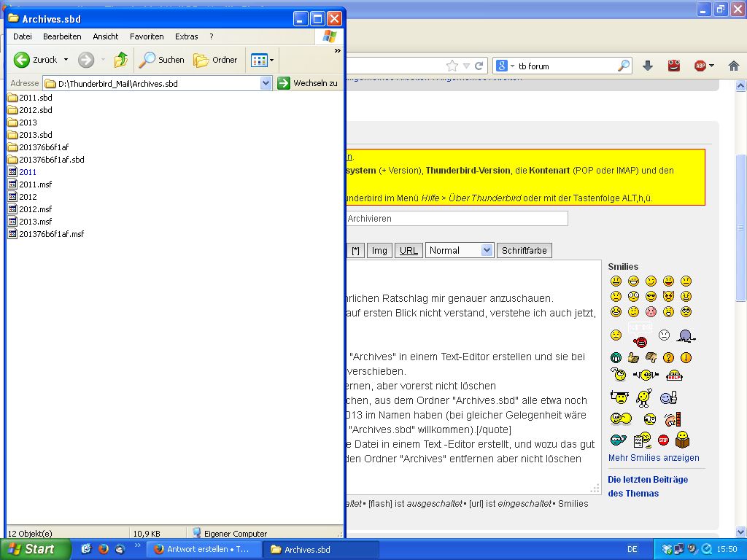Image resolution: width=747 pixels, height=560 pixels.
Task: Insert the exclamation mark smiley
Action: [686, 357]
